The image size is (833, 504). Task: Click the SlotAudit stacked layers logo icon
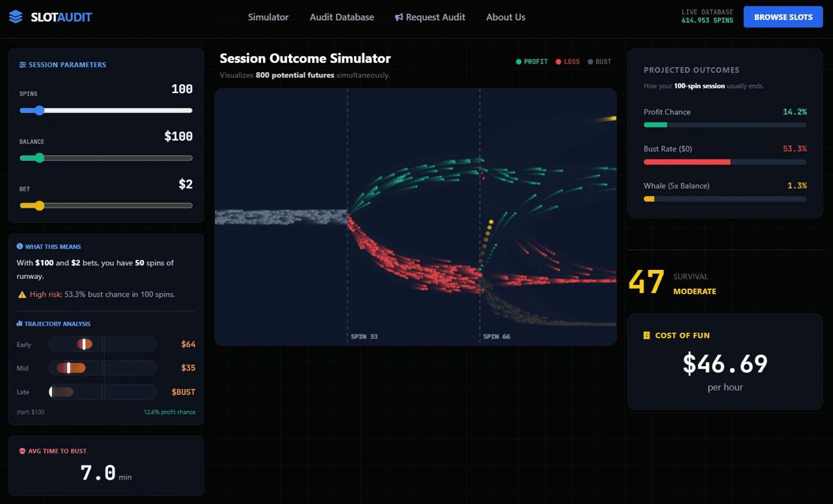[16, 17]
